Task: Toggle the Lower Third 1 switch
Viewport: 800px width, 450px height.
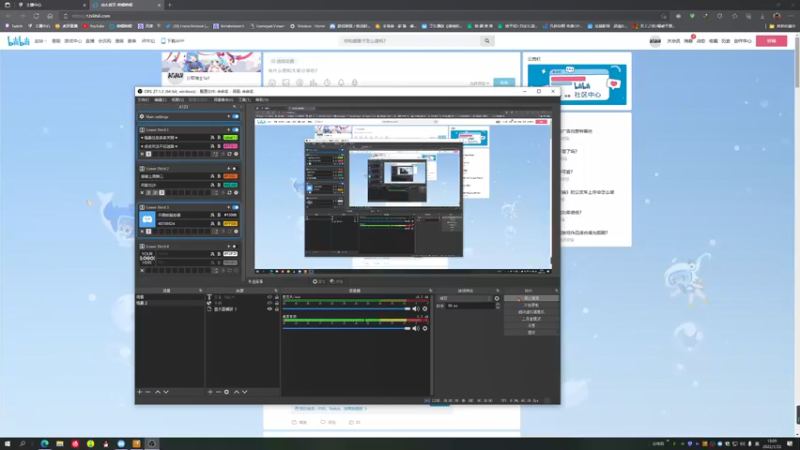Action: pyautogui.click(x=235, y=130)
